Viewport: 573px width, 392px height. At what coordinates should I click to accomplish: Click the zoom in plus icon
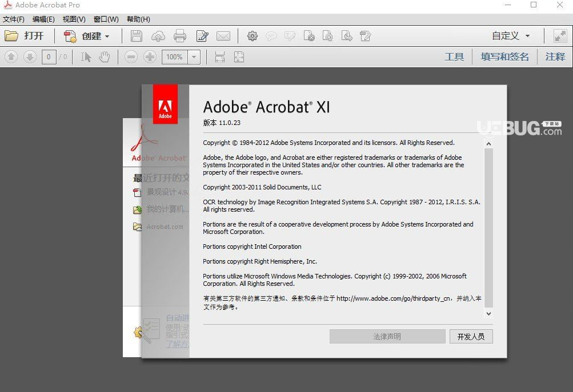[150, 57]
